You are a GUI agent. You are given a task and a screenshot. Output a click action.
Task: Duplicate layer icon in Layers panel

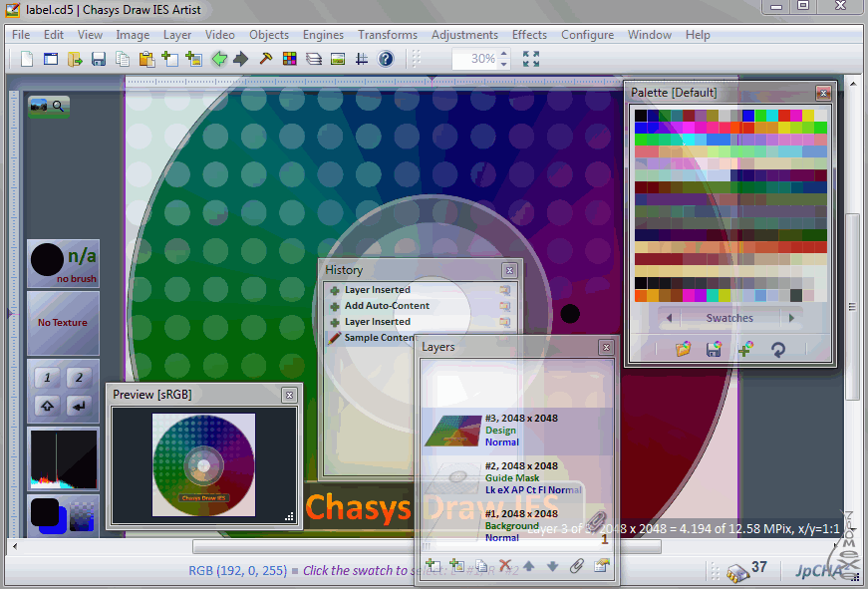(x=481, y=566)
